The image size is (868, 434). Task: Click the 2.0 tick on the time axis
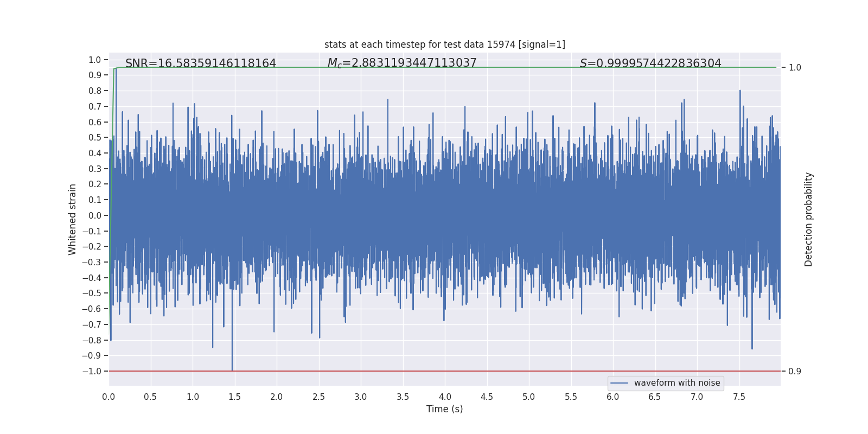coord(277,397)
